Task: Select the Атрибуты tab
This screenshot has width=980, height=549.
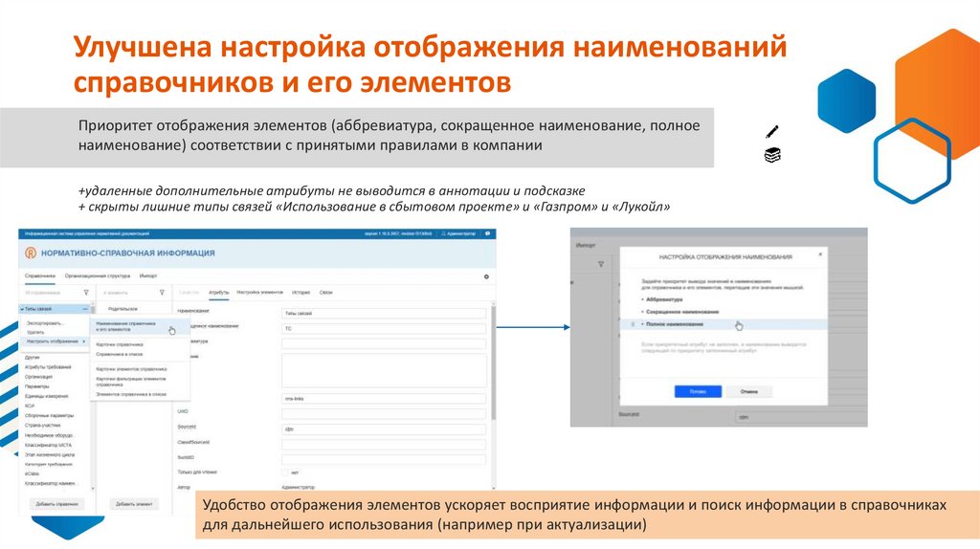Action: [x=219, y=293]
